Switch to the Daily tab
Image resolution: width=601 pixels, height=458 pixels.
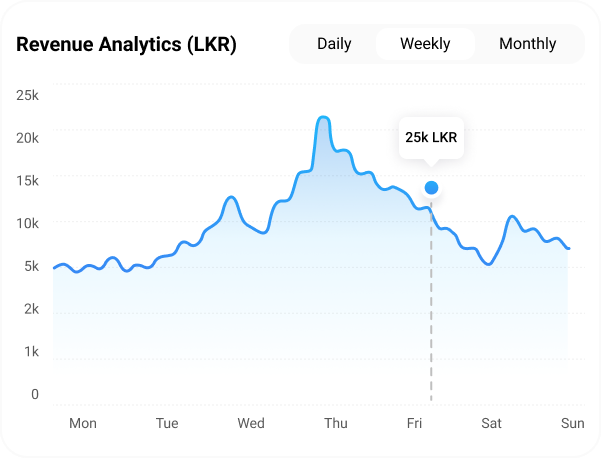point(334,44)
